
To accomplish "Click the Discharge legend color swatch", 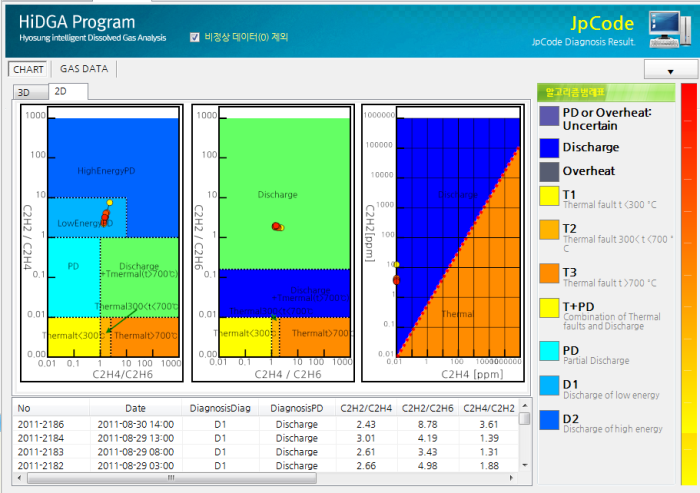I will (549, 148).
